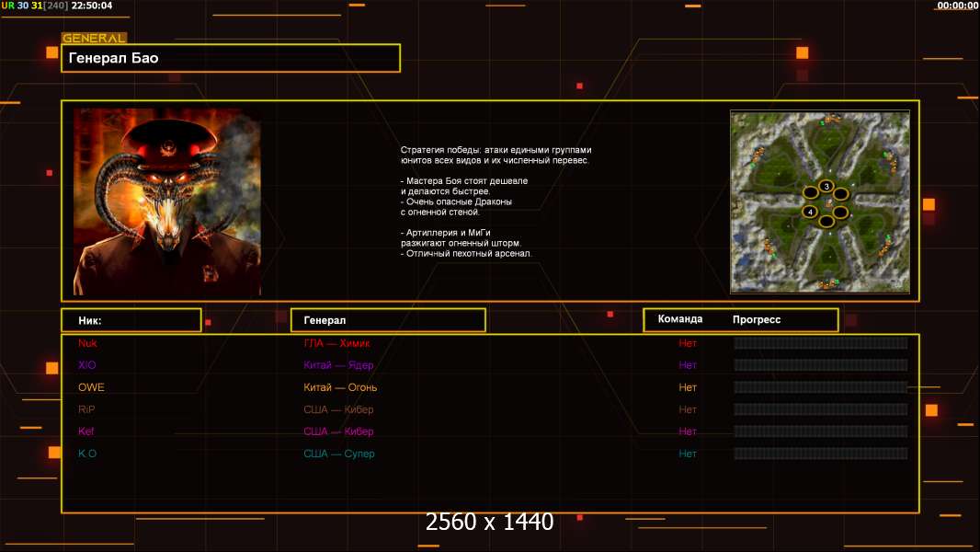Screen dimensions: 980x552
Task: Click the "Генерал Бао" title field
Action: (230, 58)
